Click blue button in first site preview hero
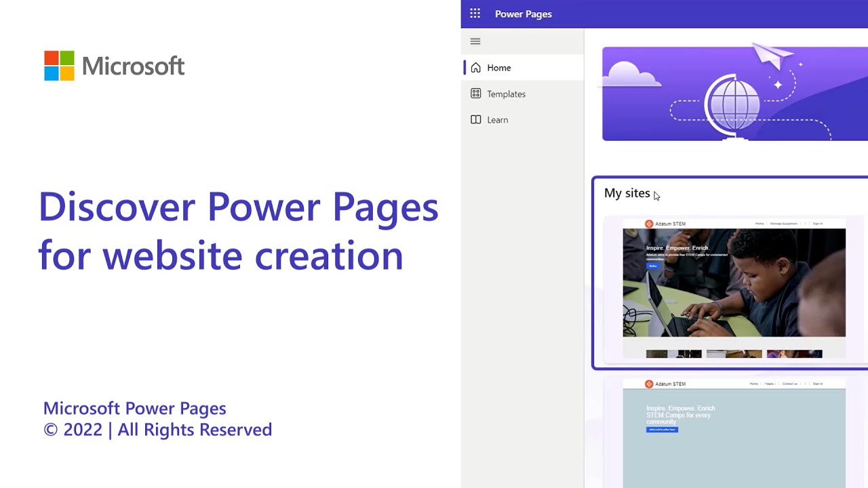Screen dimensions: 868x488 click(x=652, y=266)
